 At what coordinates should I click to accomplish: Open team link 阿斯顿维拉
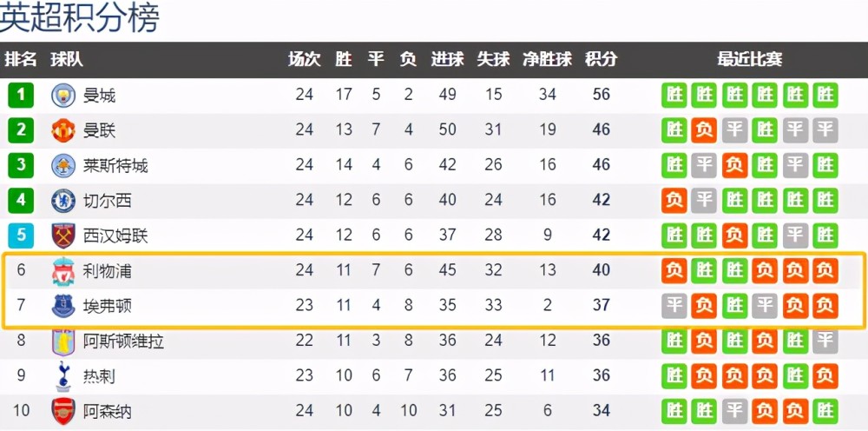coord(123,341)
